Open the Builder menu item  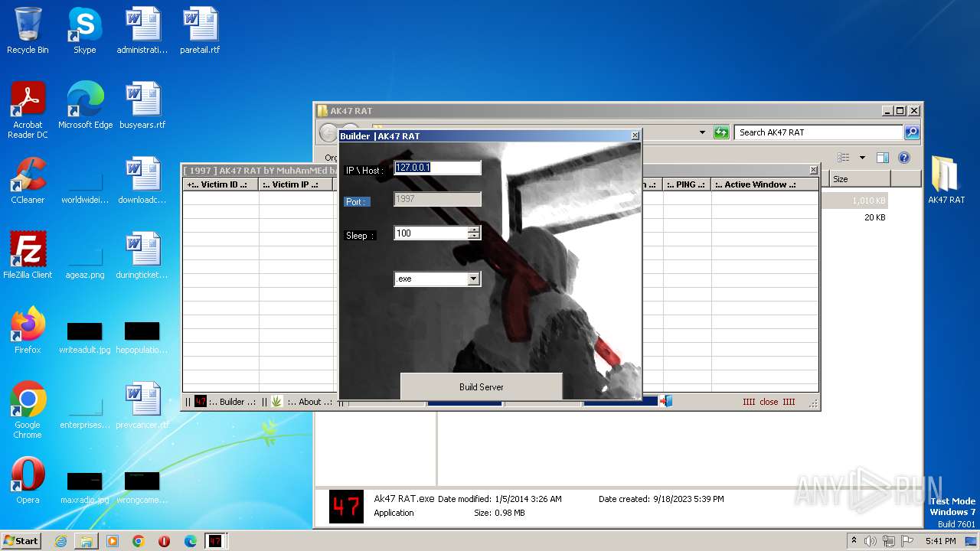point(232,402)
